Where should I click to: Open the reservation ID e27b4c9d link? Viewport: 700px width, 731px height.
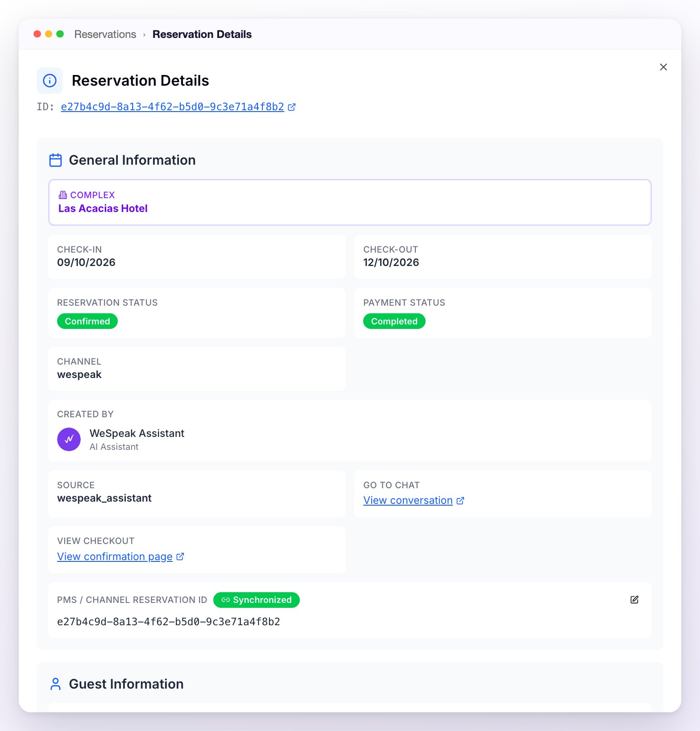173,107
